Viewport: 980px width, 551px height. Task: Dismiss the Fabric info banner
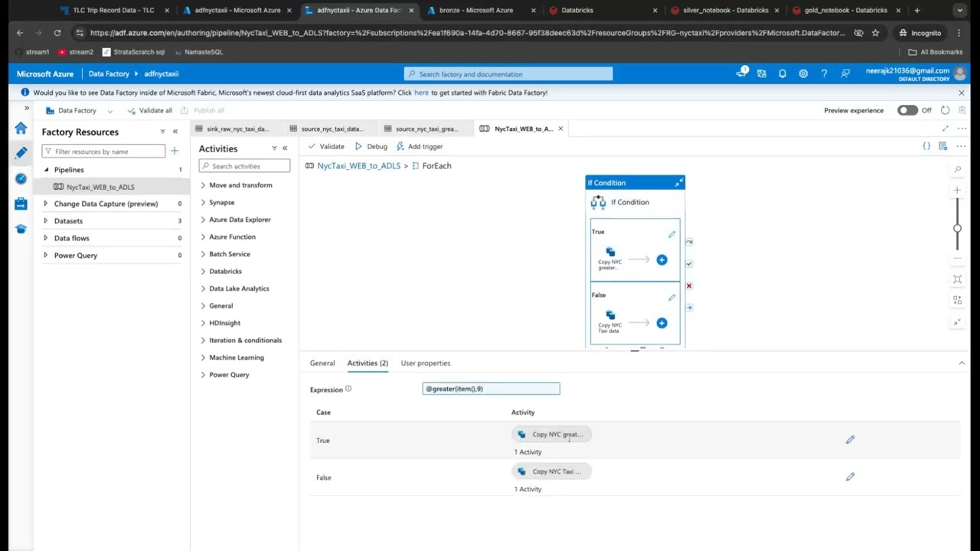(962, 93)
